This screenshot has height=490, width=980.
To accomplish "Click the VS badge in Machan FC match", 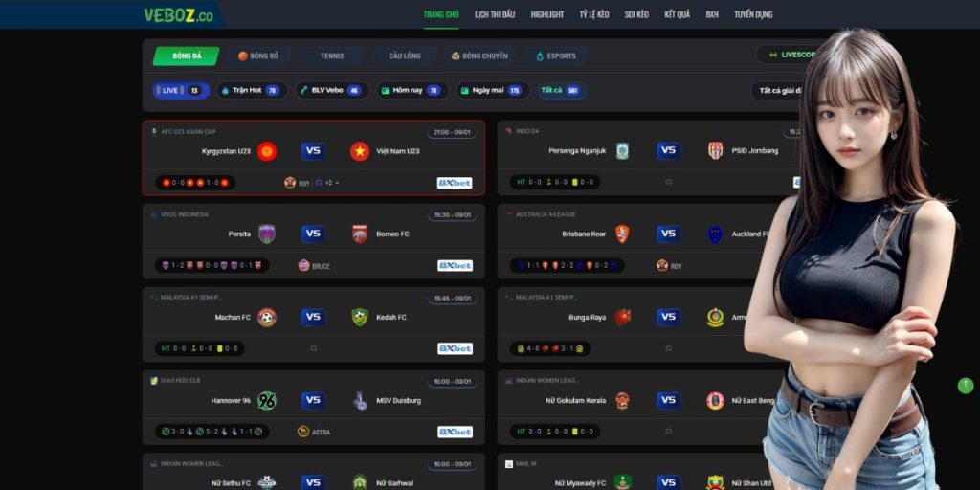I will (x=313, y=317).
